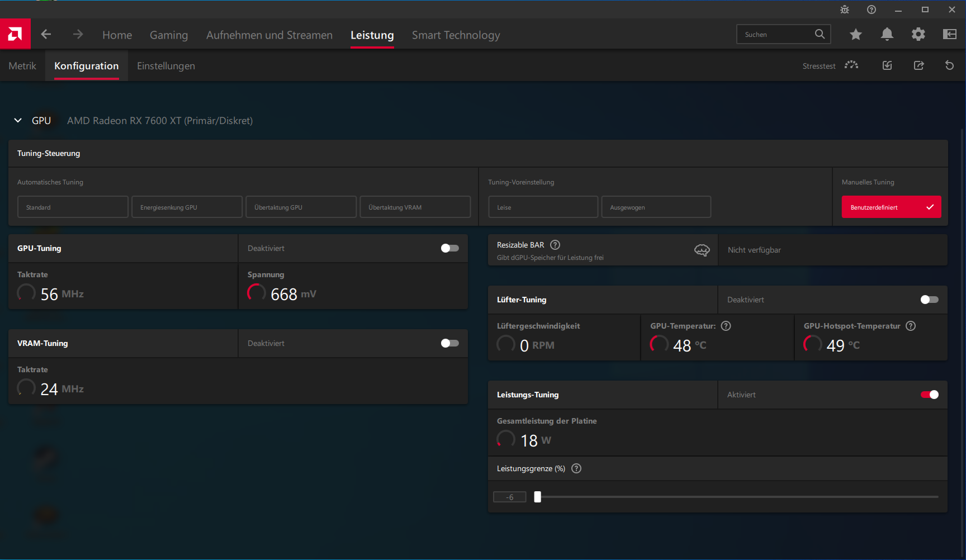Viewport: 966px width, 560px height.
Task: Select Übertaktung GPU preset
Action: (x=301, y=207)
